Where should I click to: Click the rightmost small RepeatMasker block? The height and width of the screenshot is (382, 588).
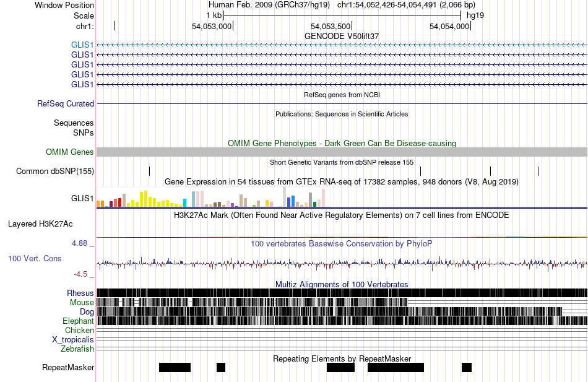467,367
